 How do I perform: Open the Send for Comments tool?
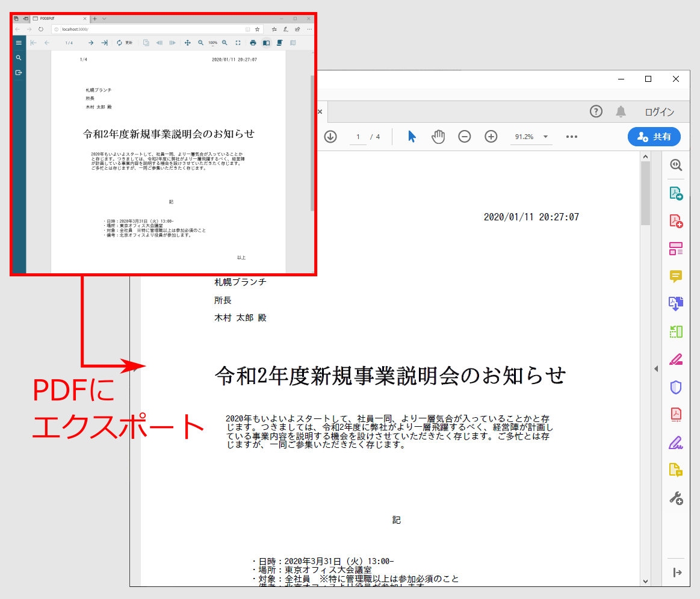click(x=676, y=470)
